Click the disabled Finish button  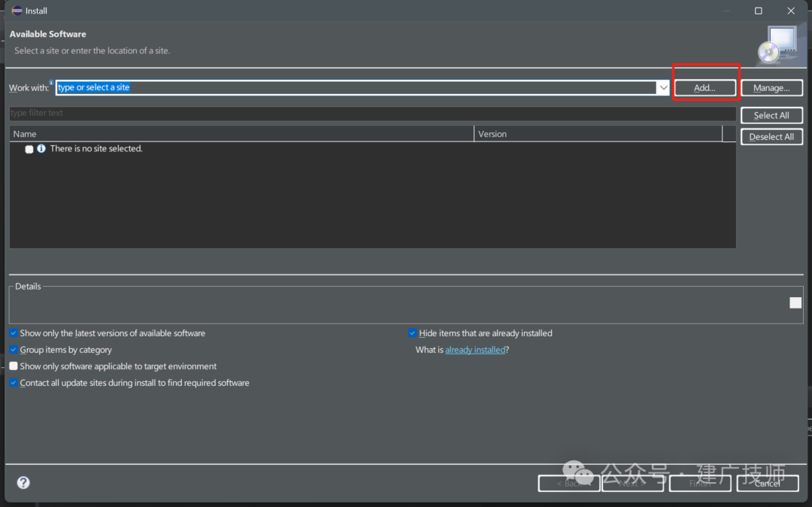[700, 483]
